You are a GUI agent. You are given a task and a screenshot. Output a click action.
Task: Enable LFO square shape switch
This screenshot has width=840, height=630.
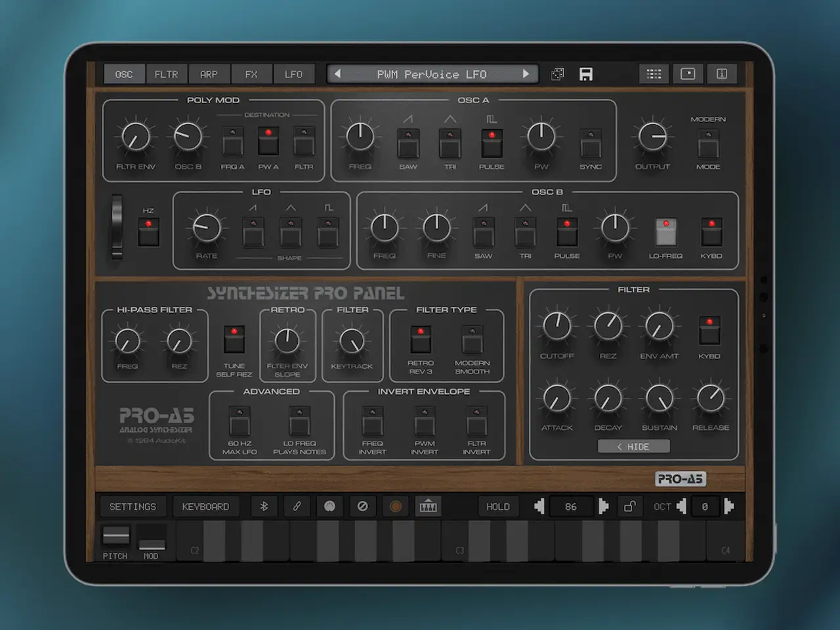click(328, 232)
